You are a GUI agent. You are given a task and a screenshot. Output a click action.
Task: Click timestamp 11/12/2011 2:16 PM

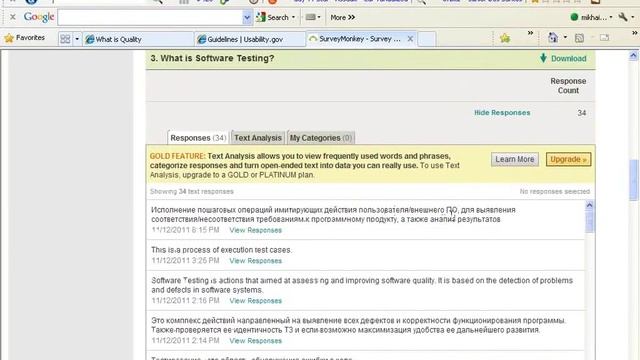(x=185, y=301)
